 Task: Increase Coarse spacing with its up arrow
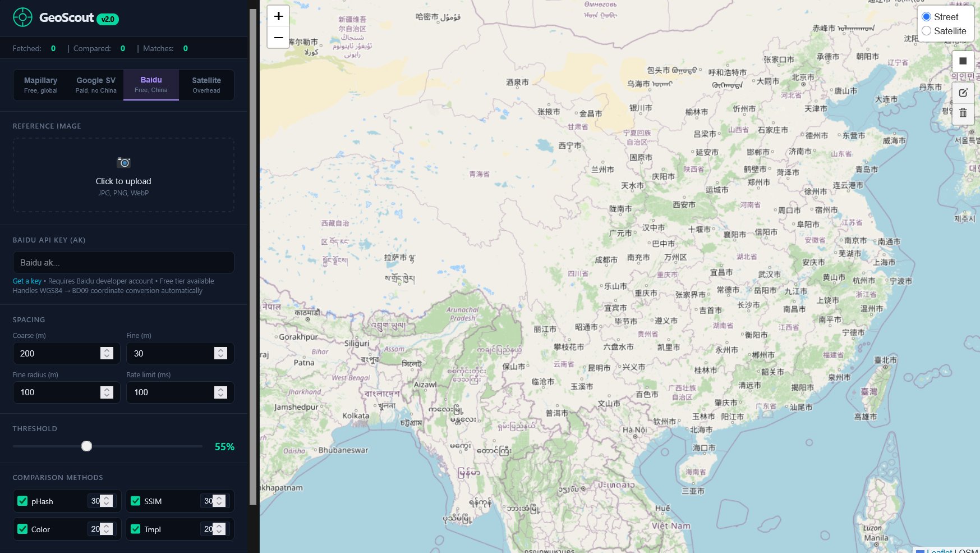tap(105, 350)
